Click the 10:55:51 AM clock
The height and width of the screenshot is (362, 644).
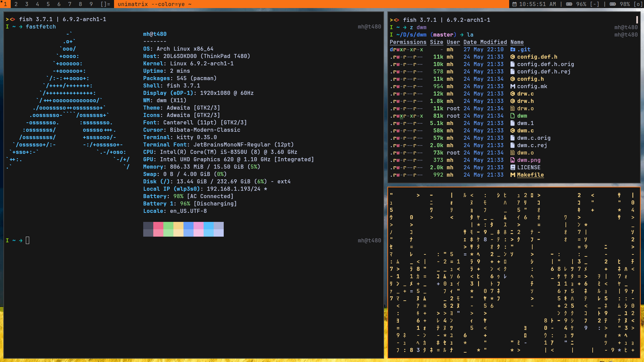[x=538, y=4]
